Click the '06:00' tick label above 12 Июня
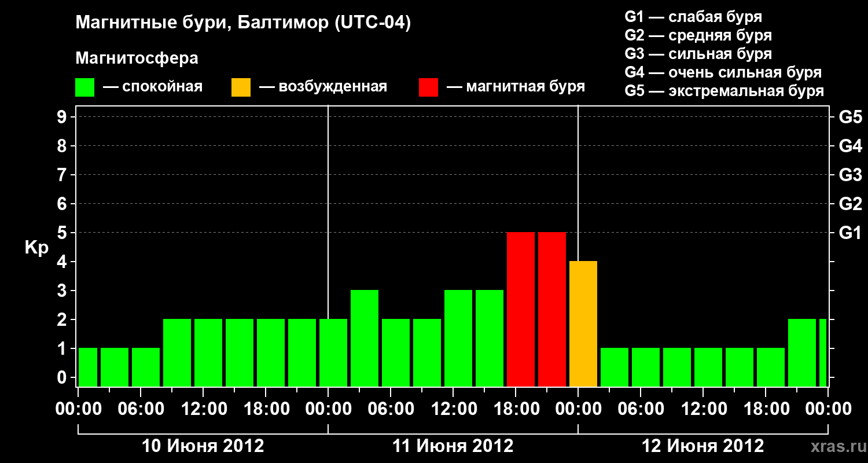The image size is (868, 463). [x=641, y=409]
